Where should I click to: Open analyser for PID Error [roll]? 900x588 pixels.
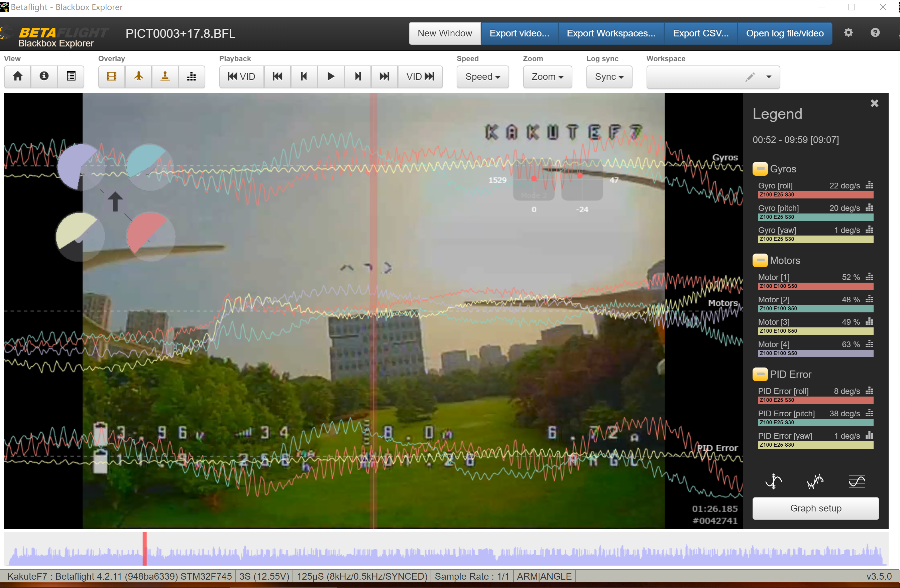(x=869, y=391)
